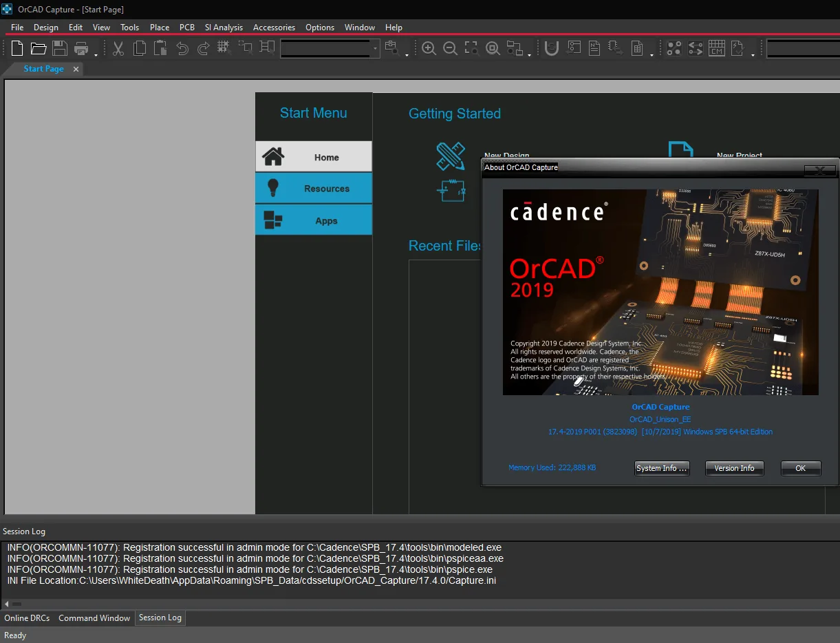Click the Capture.ini file location log line
Screen dimensions: 840x643
click(252, 580)
